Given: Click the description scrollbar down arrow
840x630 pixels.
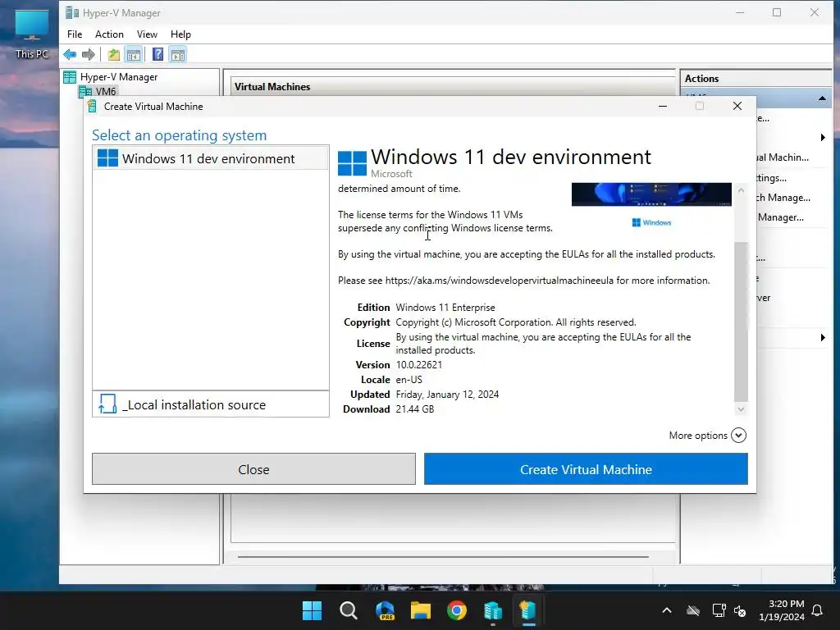Looking at the screenshot, I should click(741, 409).
